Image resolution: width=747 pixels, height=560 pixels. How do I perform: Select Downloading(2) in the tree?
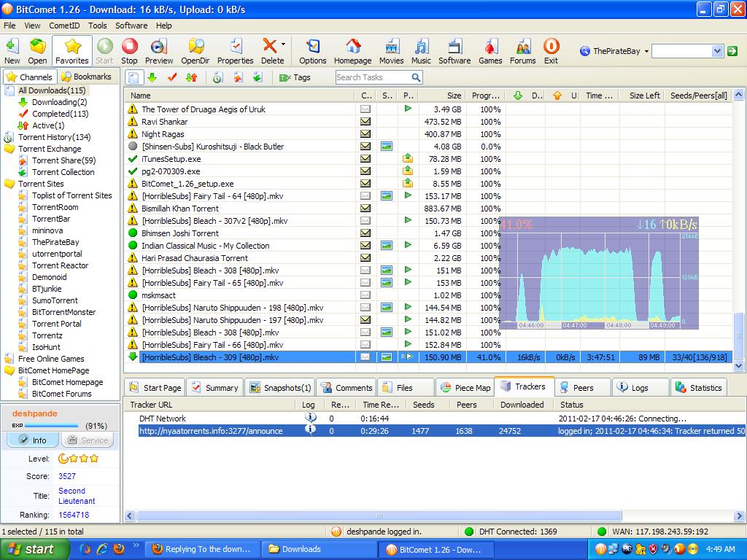(60, 102)
